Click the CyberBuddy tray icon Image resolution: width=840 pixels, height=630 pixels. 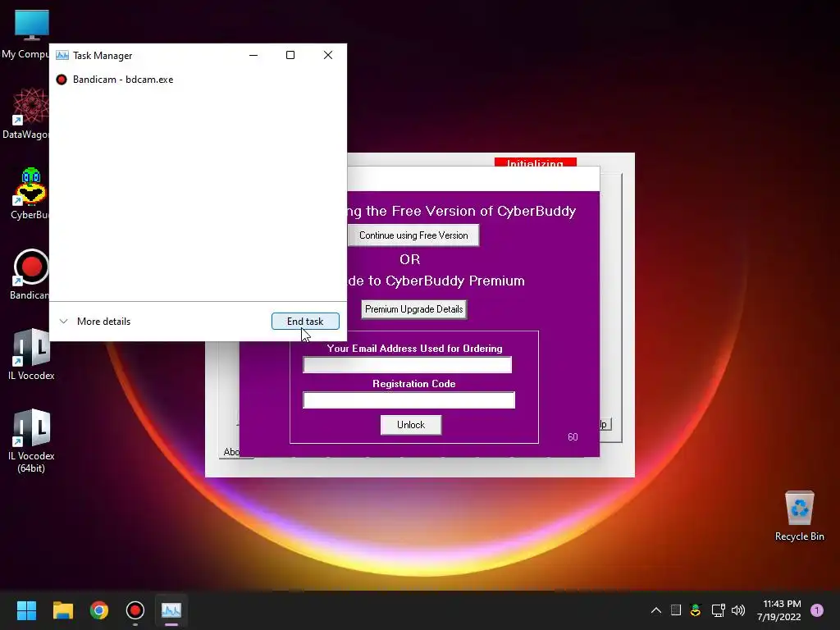pyautogui.click(x=696, y=610)
